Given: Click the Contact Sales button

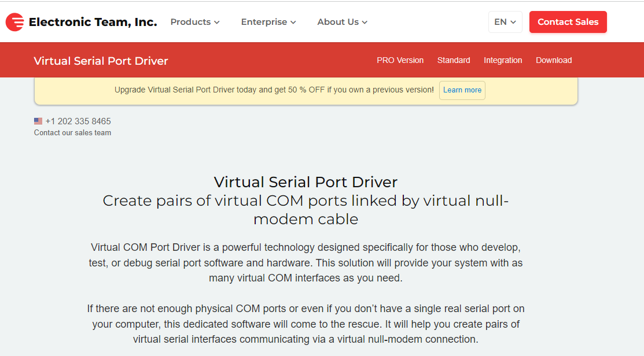Looking at the screenshot, I should point(568,22).
